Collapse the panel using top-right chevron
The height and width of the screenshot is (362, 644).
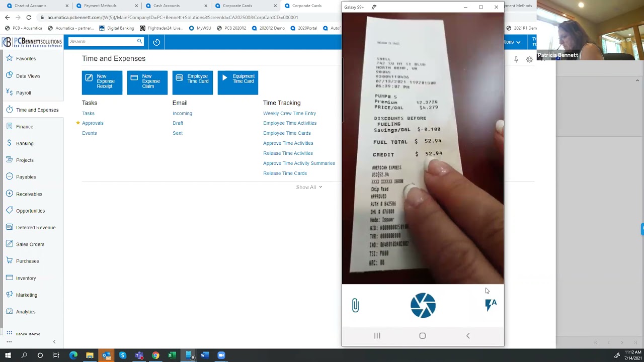[x=637, y=80]
